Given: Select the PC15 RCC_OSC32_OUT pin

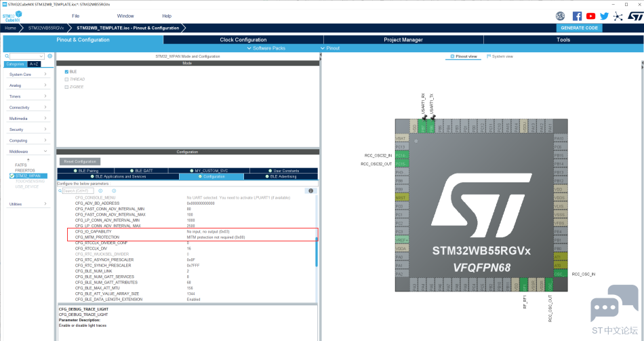Looking at the screenshot, I should coord(402,164).
